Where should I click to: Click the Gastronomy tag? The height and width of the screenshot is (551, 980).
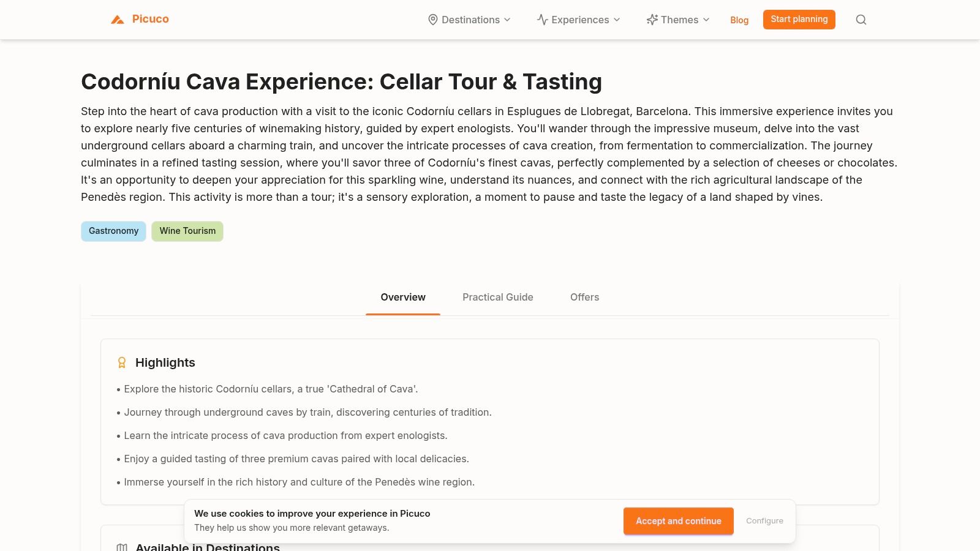(x=113, y=231)
